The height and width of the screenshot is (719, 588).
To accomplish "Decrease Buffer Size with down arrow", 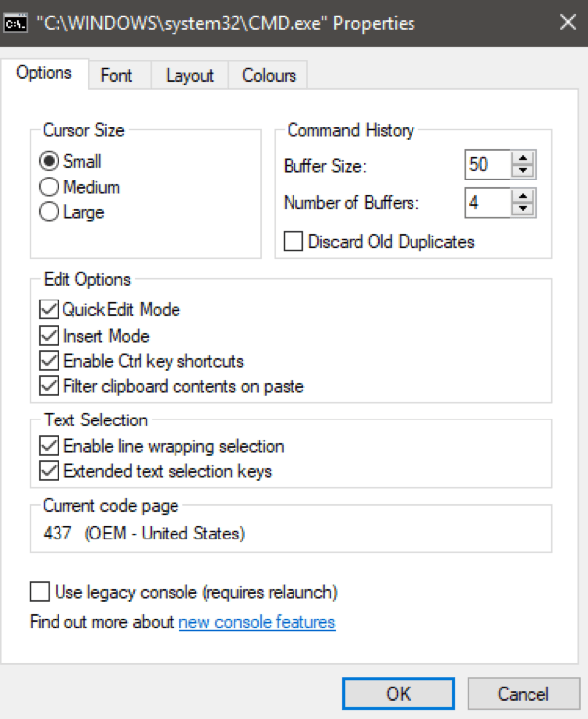I will [x=523, y=171].
